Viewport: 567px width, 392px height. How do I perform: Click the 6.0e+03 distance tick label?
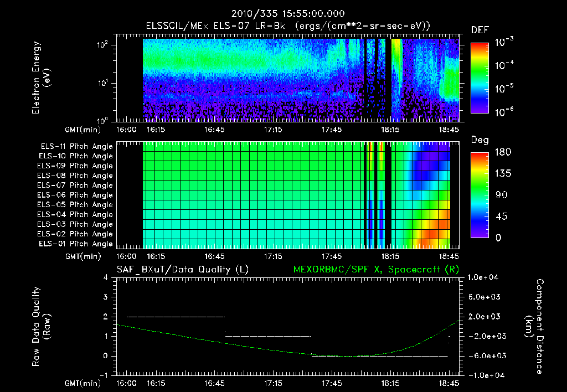pos(484,297)
